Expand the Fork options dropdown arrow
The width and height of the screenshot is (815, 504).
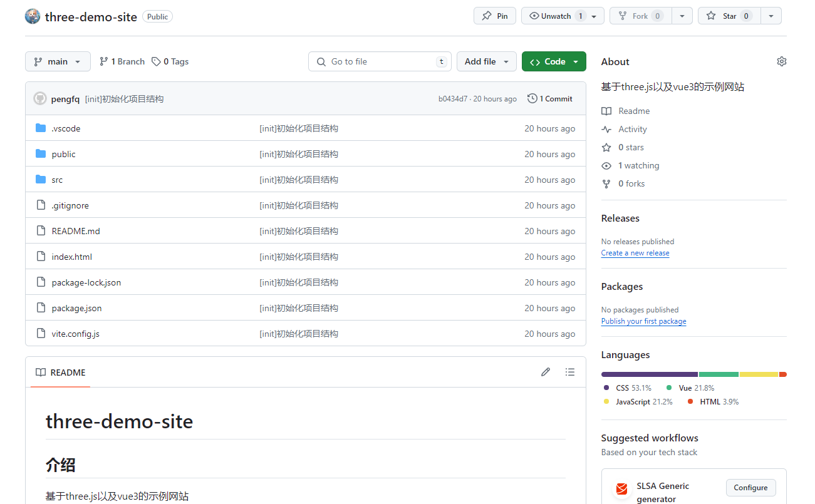[682, 16]
